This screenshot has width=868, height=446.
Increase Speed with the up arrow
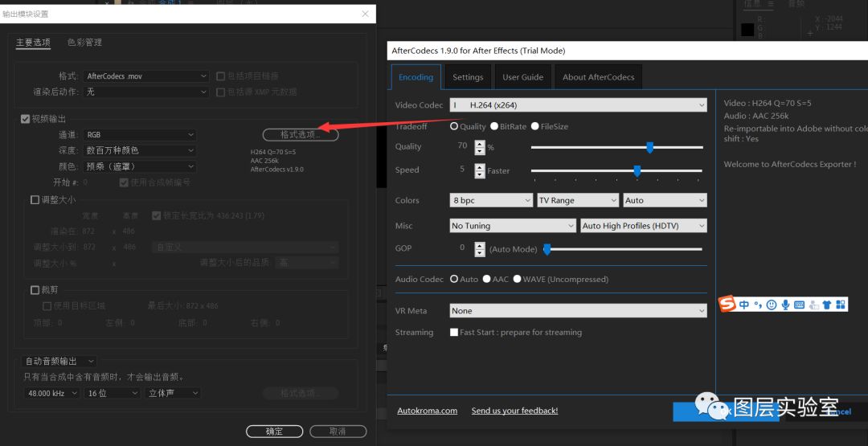click(479, 167)
